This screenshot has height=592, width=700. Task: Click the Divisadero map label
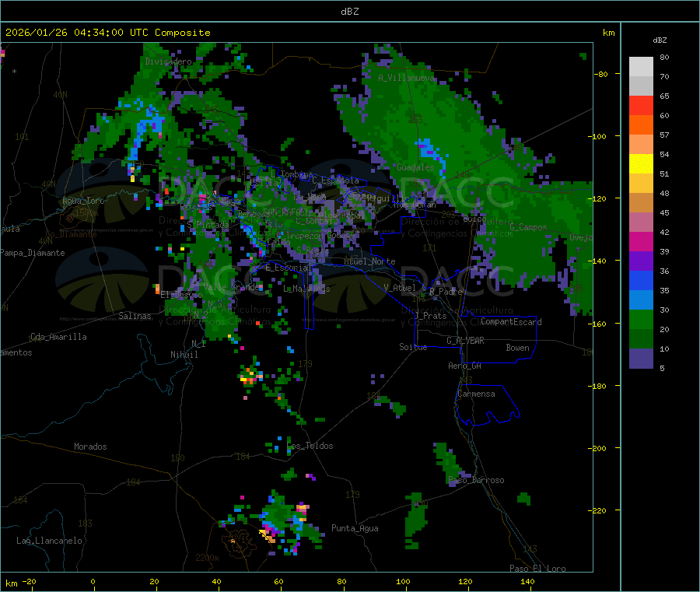[x=168, y=61]
